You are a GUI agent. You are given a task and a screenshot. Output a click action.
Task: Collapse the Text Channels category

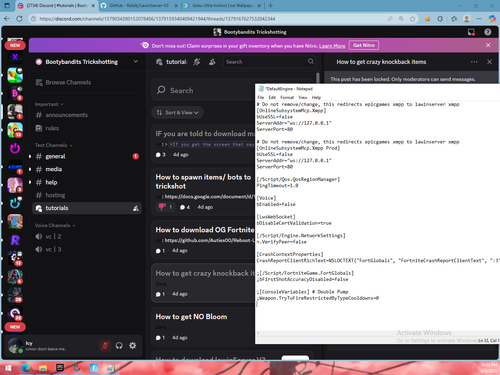tap(53, 145)
